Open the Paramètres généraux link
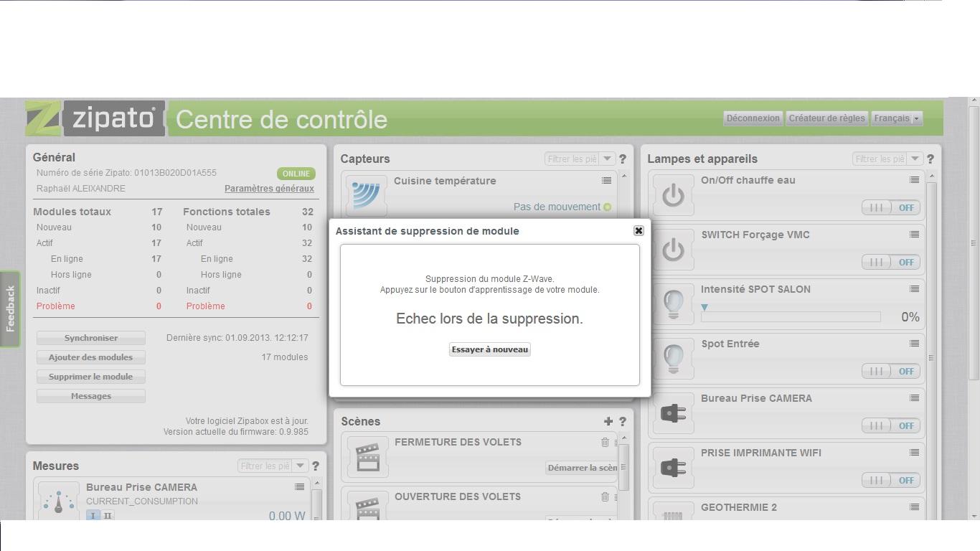Screen dimensions: 980x551 click(x=269, y=189)
